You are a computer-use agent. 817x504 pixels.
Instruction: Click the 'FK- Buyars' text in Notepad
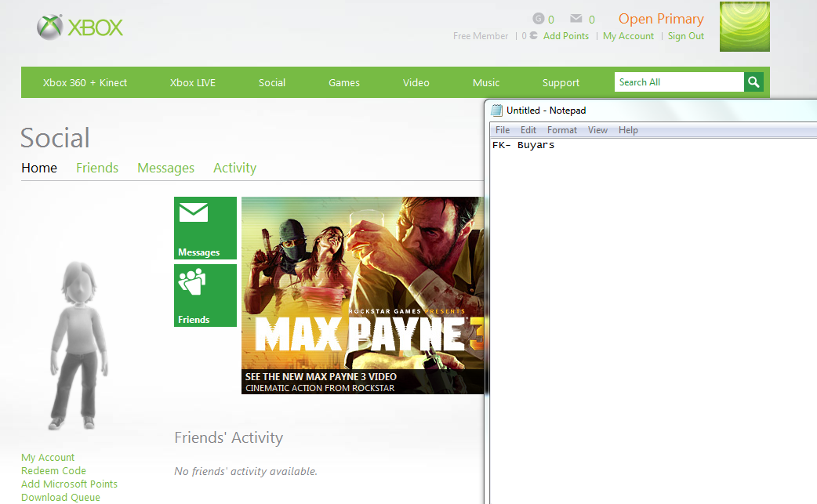click(x=523, y=145)
